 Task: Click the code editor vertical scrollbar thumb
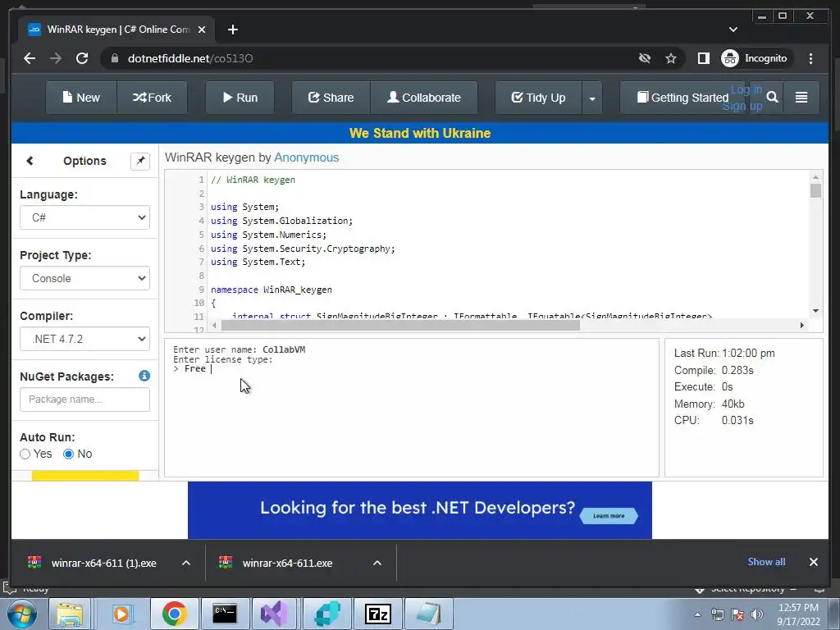click(815, 190)
